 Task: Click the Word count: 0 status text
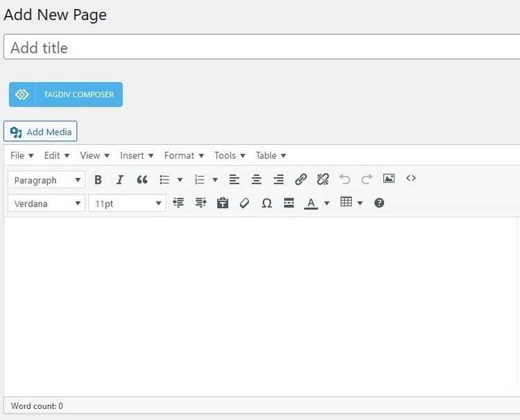pyautogui.click(x=37, y=405)
